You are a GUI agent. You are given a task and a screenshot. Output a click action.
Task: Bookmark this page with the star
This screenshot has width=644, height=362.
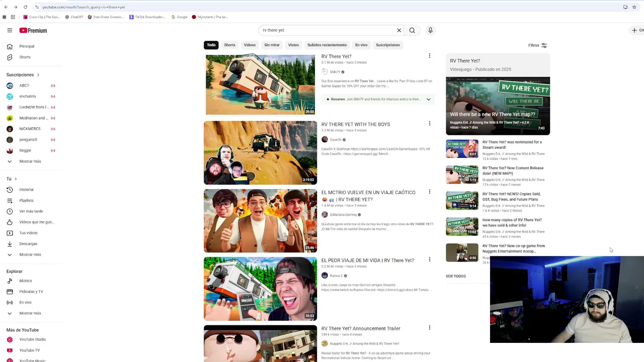[634, 7]
